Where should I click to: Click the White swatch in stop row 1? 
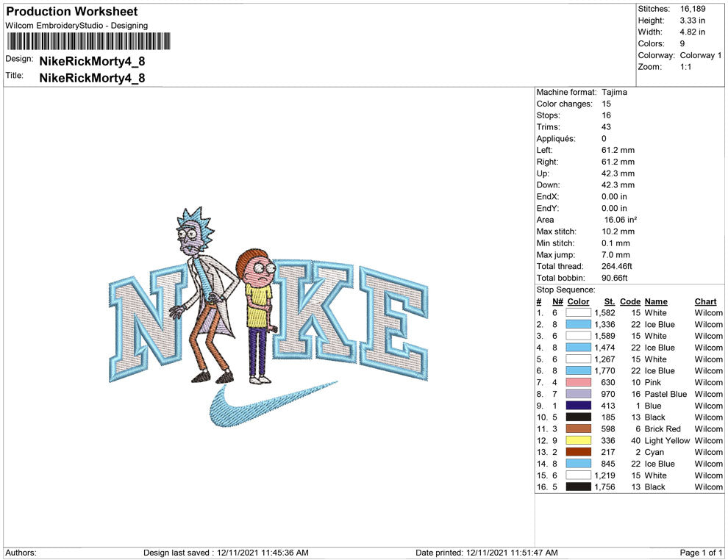pos(578,313)
